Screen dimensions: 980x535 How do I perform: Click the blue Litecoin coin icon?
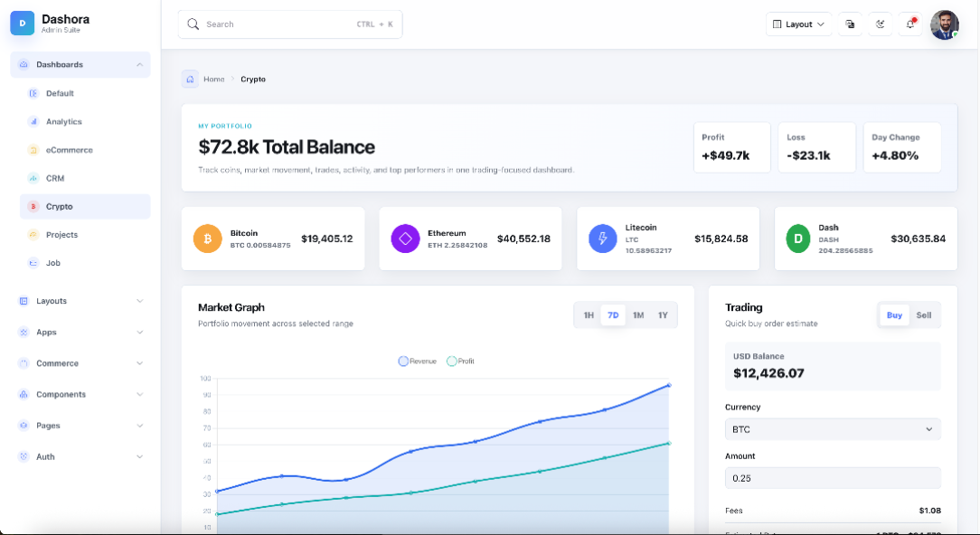(602, 239)
